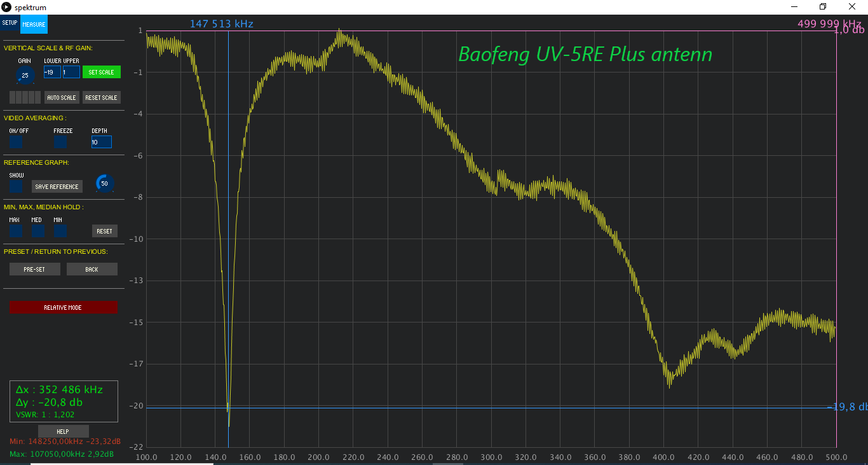Click the green Max: 107050,00kHz readout
The width and height of the screenshot is (868, 465).
click(x=62, y=454)
